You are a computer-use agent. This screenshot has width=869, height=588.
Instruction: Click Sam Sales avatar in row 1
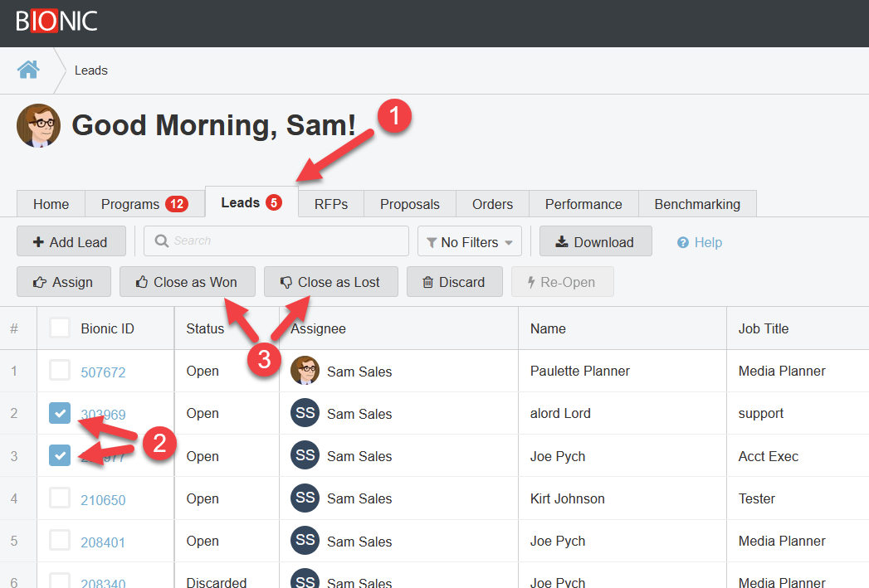(x=305, y=371)
